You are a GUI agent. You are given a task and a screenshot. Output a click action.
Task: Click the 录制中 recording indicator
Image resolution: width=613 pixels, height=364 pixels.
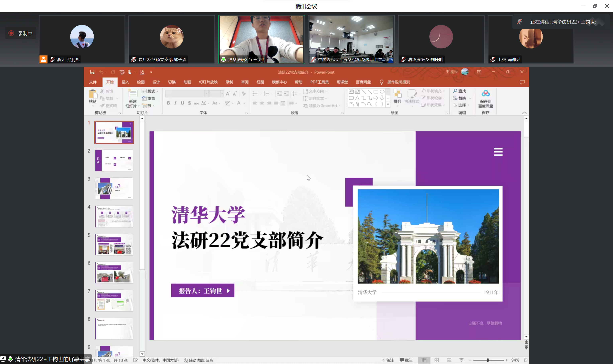[21, 33]
